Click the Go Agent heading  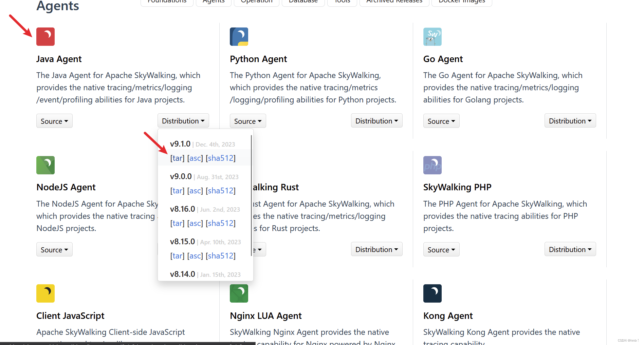tap(443, 59)
